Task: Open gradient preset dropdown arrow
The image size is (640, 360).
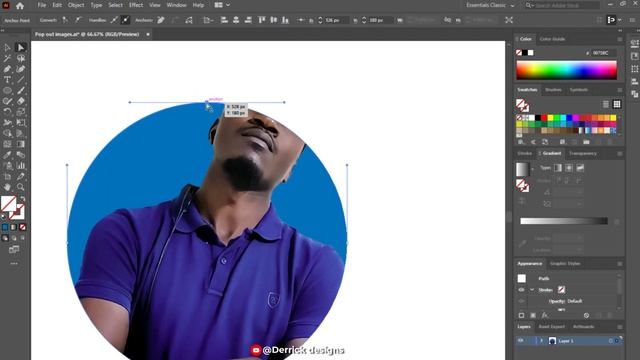Action: point(532,169)
